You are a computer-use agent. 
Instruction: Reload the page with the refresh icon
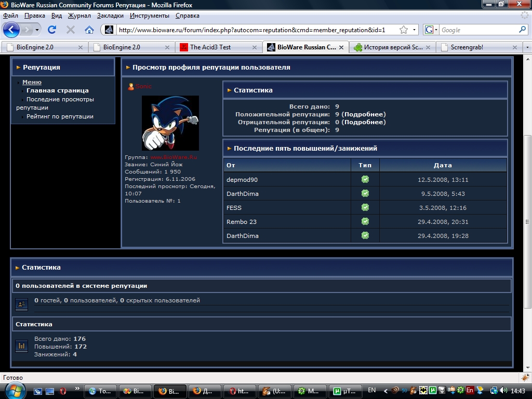coord(52,30)
